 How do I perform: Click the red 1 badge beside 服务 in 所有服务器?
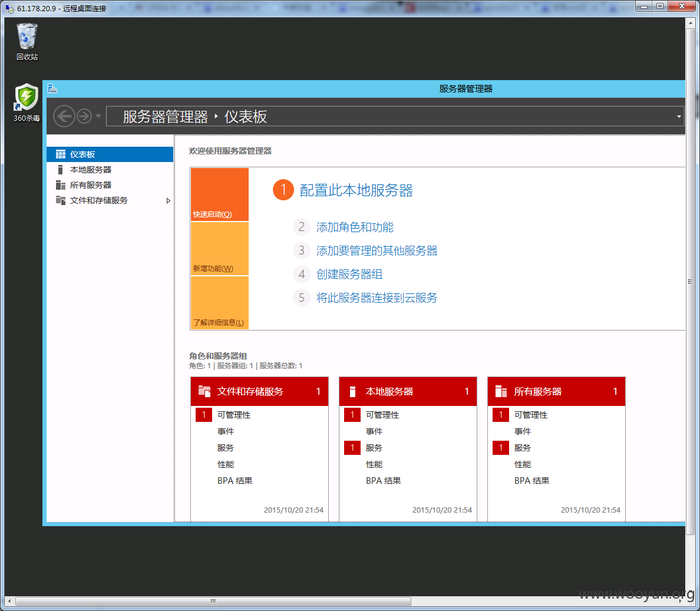pyautogui.click(x=501, y=448)
